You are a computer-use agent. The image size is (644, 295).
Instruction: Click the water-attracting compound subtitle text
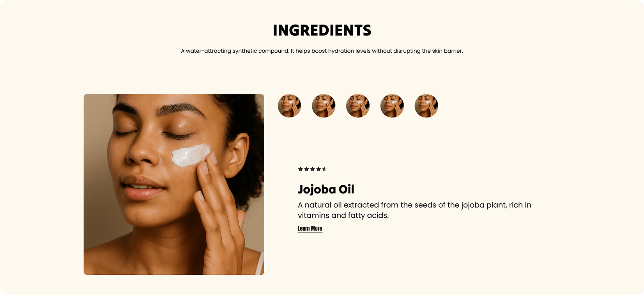pyautogui.click(x=322, y=51)
